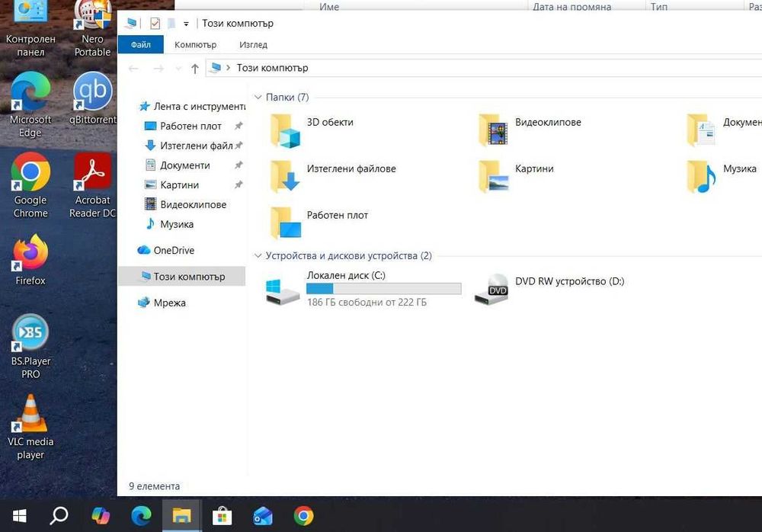
Task: Select the Локален диск (C:) drive
Action: [363, 288]
